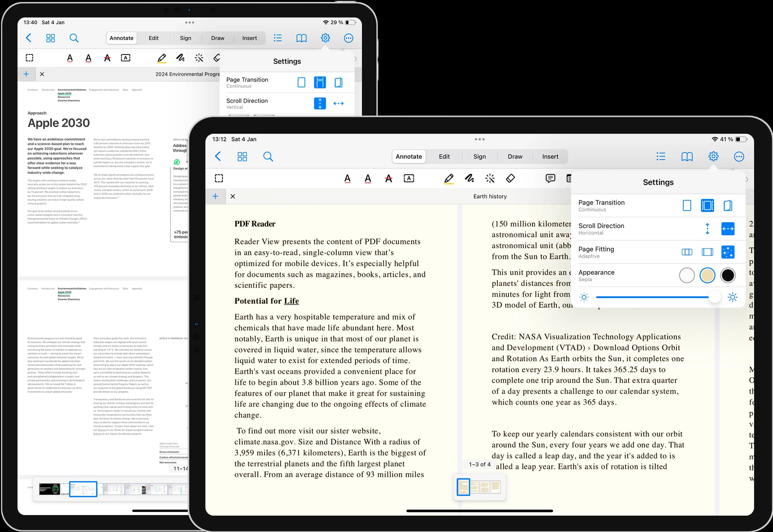Choose fit-width Page Fitting option
Image resolution: width=773 pixels, height=532 pixels.
[x=707, y=252]
